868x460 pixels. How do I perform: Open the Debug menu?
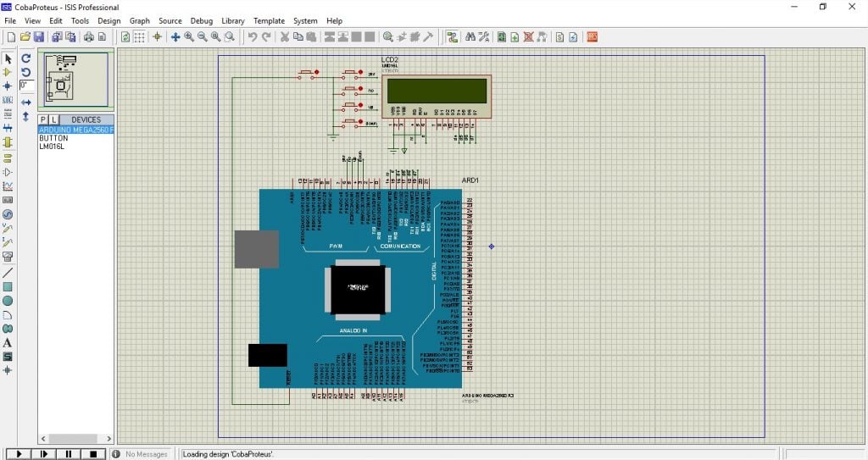202,20
